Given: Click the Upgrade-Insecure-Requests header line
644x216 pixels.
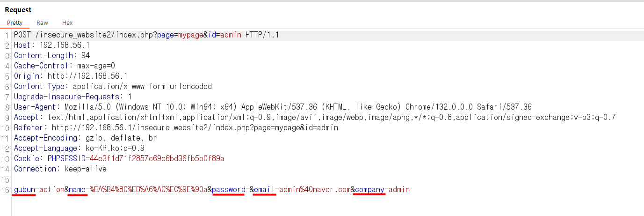Looking at the screenshot, I should click(73, 97).
